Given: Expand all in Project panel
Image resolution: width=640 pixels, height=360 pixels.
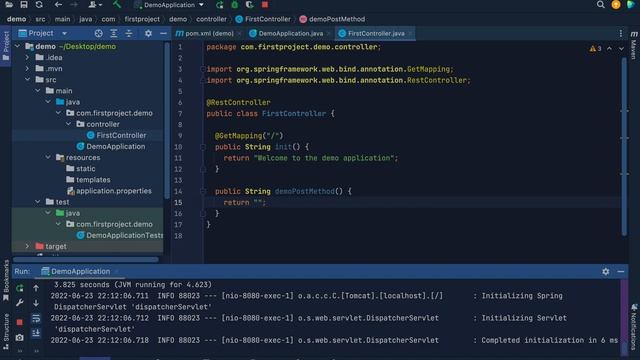Looking at the screenshot, I should pos(113,33).
